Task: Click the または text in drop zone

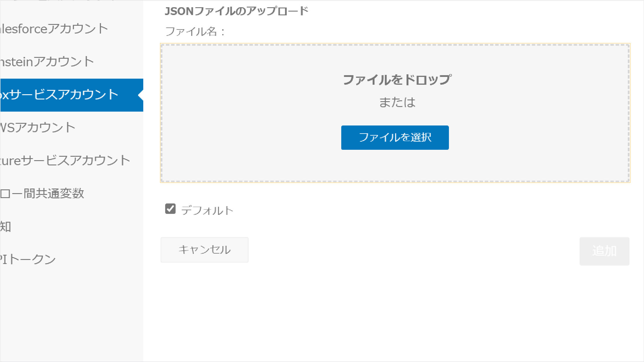Action: pos(397,102)
